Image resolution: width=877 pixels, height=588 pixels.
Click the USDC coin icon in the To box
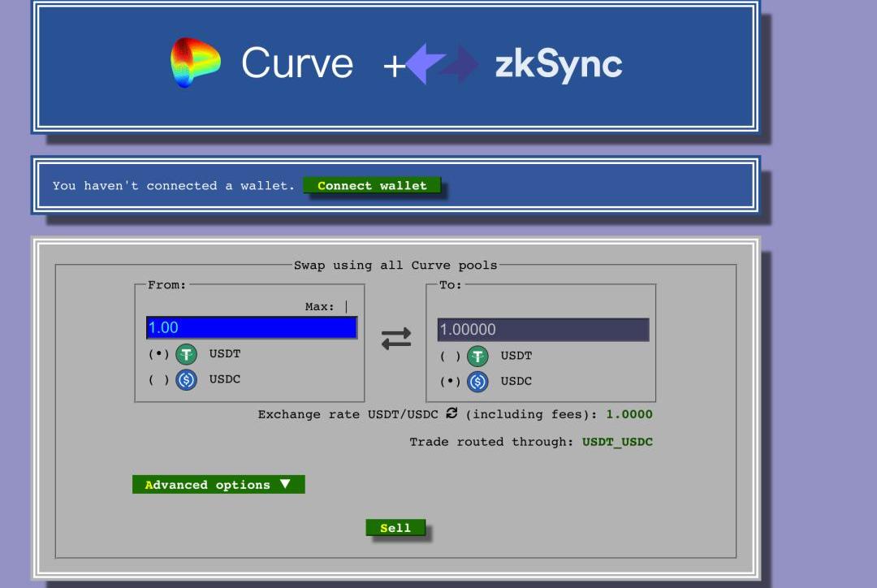pyautogui.click(x=477, y=382)
